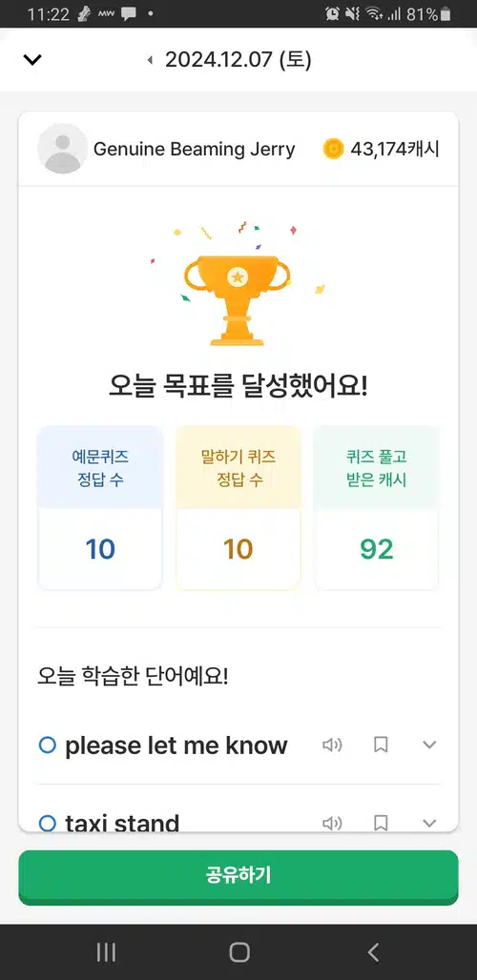
Task: Collapse screen with top-left down chevron
Action: (31, 60)
